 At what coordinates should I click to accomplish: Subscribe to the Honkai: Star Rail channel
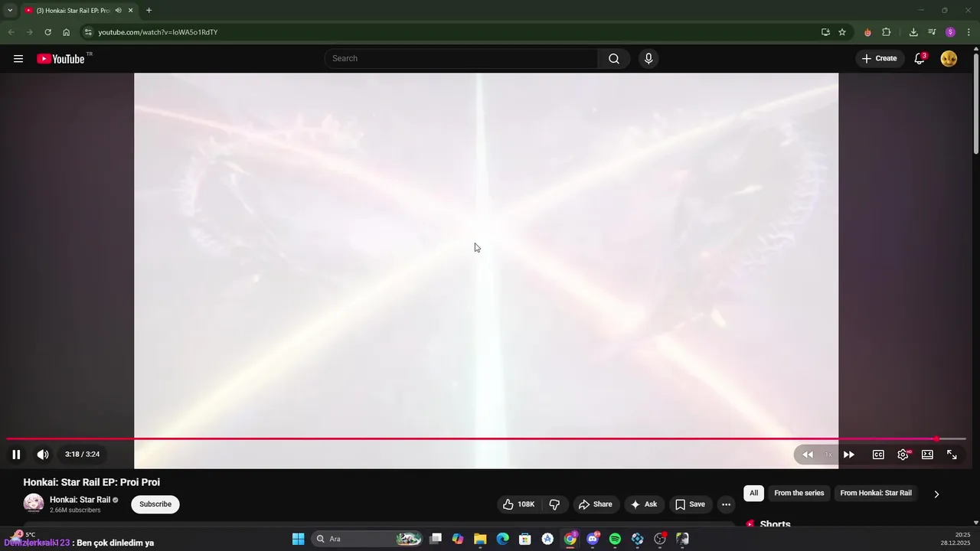pyautogui.click(x=155, y=504)
